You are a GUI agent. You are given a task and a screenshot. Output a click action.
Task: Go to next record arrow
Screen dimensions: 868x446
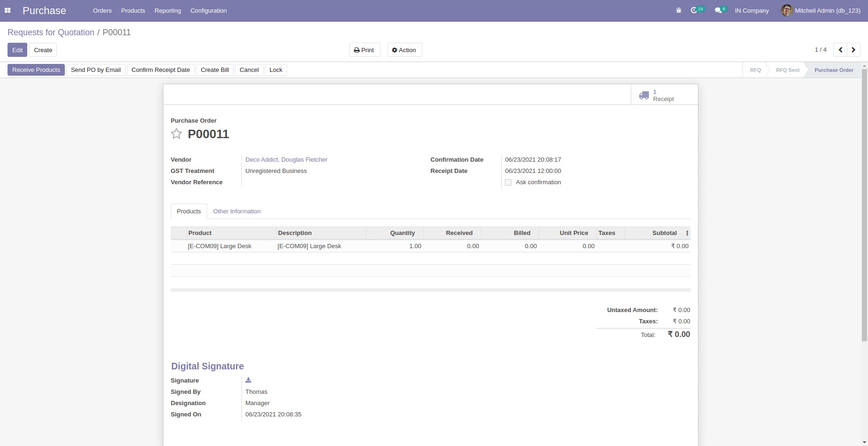(x=853, y=50)
